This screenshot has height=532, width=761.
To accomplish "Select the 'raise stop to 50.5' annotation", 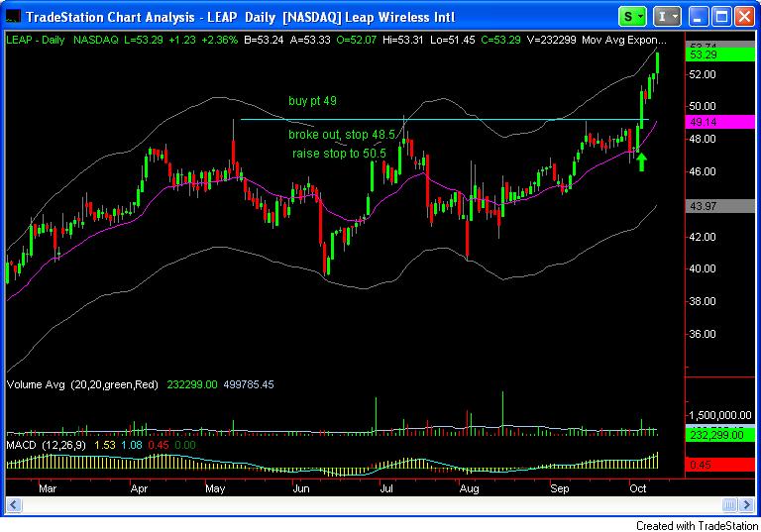I will click(x=339, y=154).
